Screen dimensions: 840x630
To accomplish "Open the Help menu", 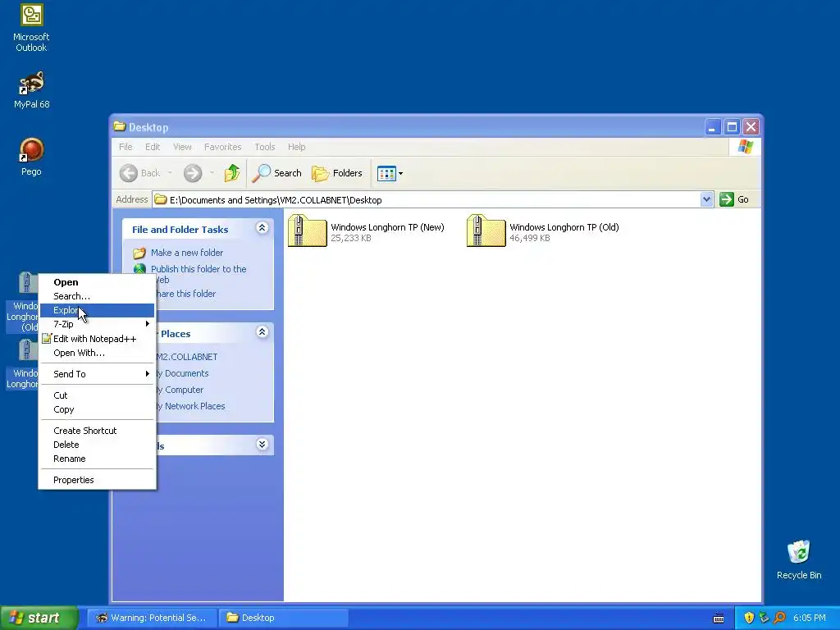I will (x=296, y=147).
